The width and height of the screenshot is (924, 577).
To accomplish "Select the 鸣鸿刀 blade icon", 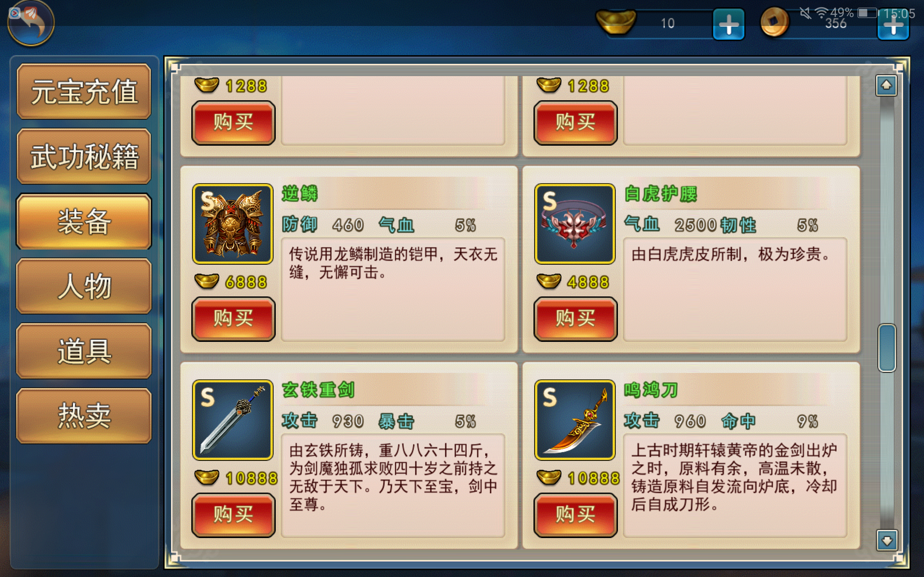I will [575, 420].
